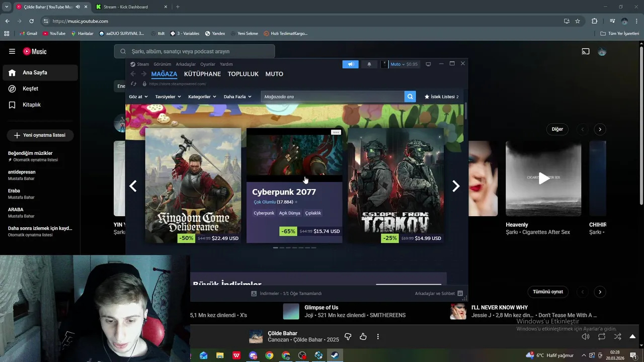Open the antidepresan playlist in sidebar
The width and height of the screenshot is (644, 362).
pyautogui.click(x=40, y=175)
